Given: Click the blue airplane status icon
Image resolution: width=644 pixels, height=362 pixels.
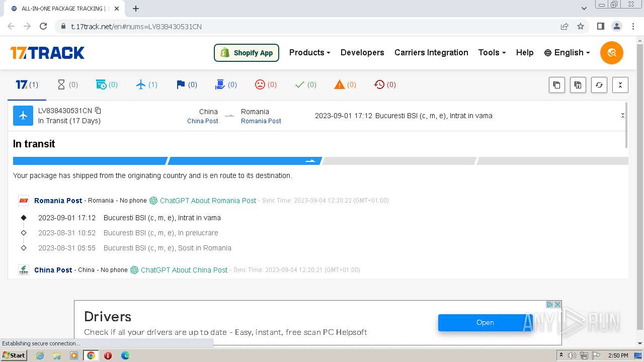Looking at the screenshot, I should pos(23,116).
